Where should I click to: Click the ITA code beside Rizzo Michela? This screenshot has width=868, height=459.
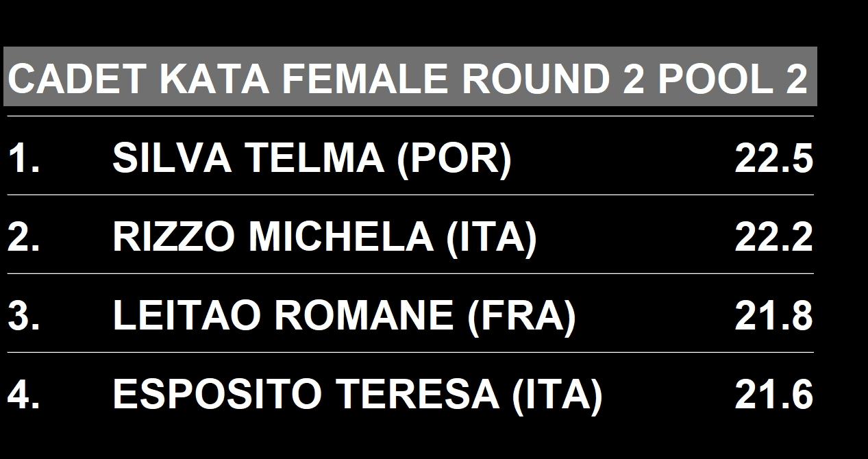click(x=491, y=238)
